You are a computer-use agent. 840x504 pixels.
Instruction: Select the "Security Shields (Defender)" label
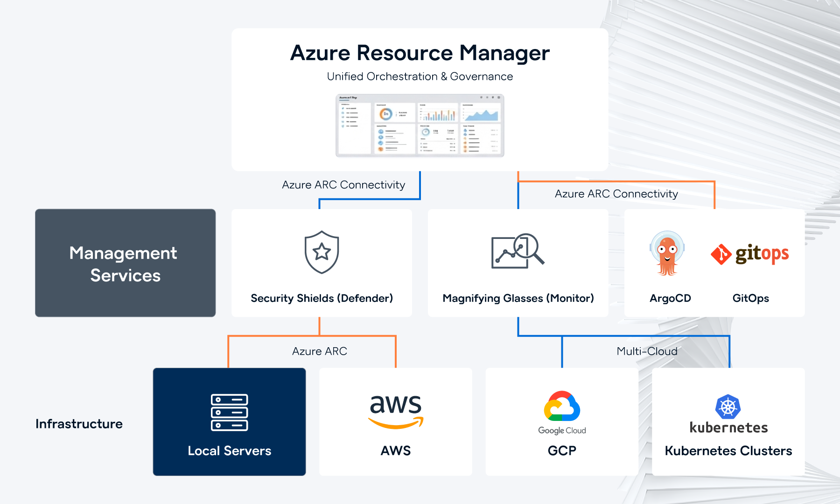(322, 298)
